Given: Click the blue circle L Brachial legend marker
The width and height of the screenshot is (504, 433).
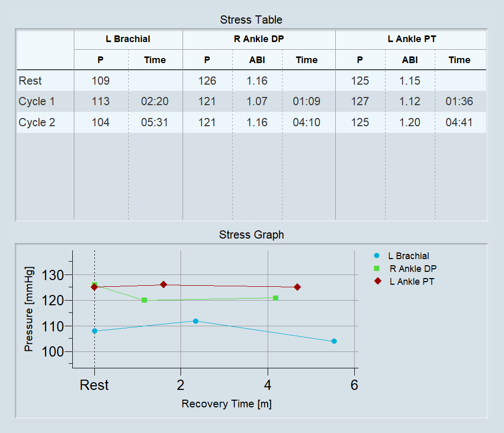Looking at the screenshot, I should tap(377, 255).
